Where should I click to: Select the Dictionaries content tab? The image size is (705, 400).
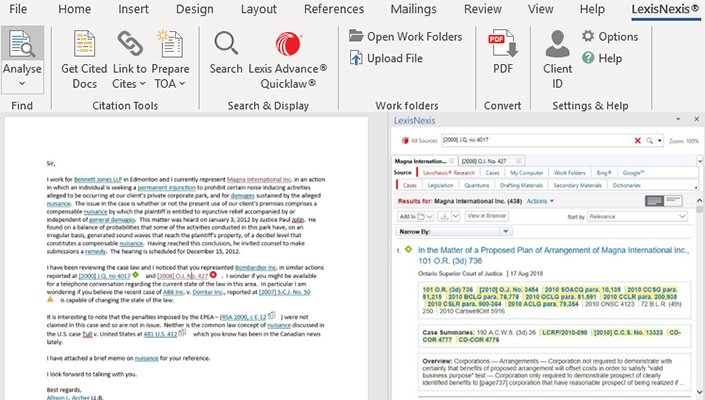(626, 185)
